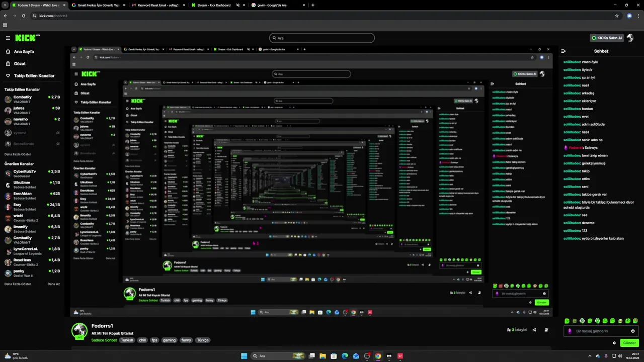Click the tab groups grid icon in the real bookmarks bar
The width and height of the screenshot is (644, 362).
tap(5, 25)
